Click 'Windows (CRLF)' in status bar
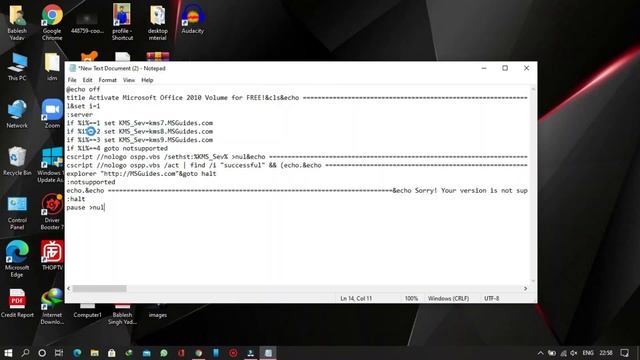 [448, 298]
